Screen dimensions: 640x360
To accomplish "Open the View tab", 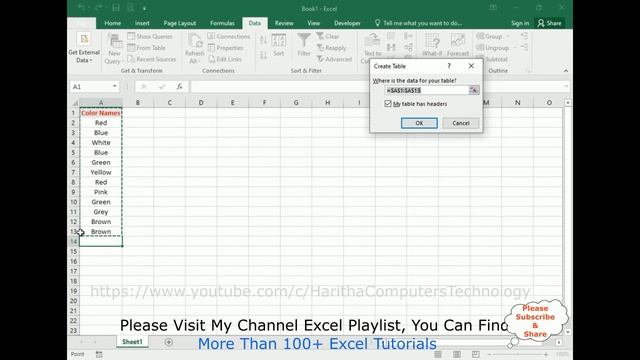I will (x=313, y=23).
